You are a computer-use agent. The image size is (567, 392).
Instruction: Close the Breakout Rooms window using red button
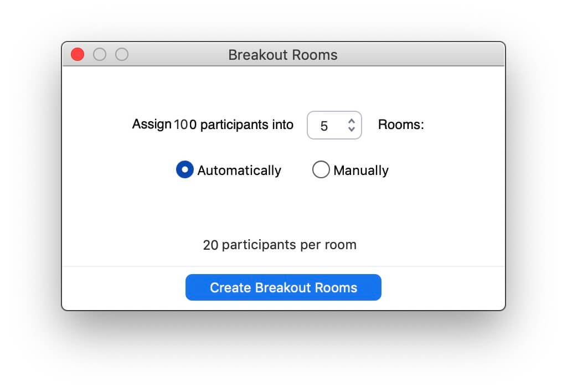(x=78, y=55)
